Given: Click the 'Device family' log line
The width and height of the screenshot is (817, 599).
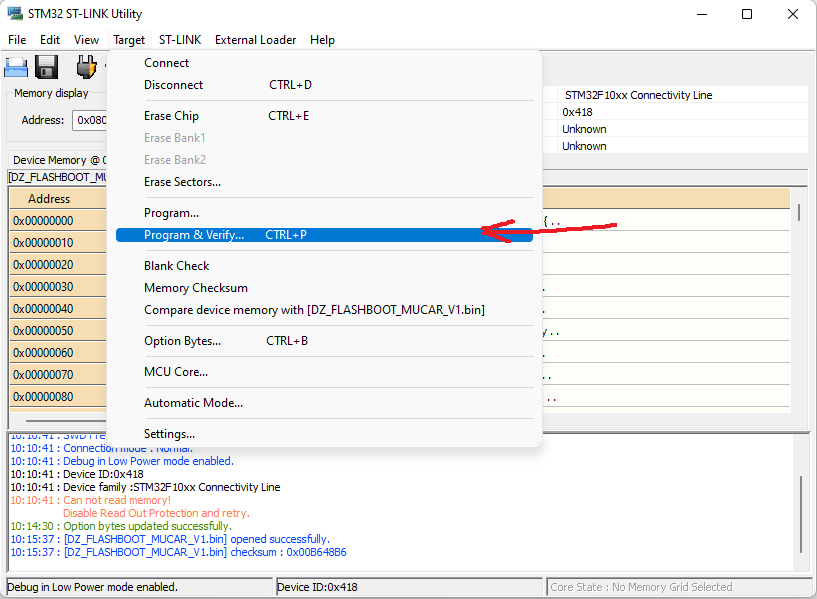Looking at the screenshot, I should tap(145, 487).
